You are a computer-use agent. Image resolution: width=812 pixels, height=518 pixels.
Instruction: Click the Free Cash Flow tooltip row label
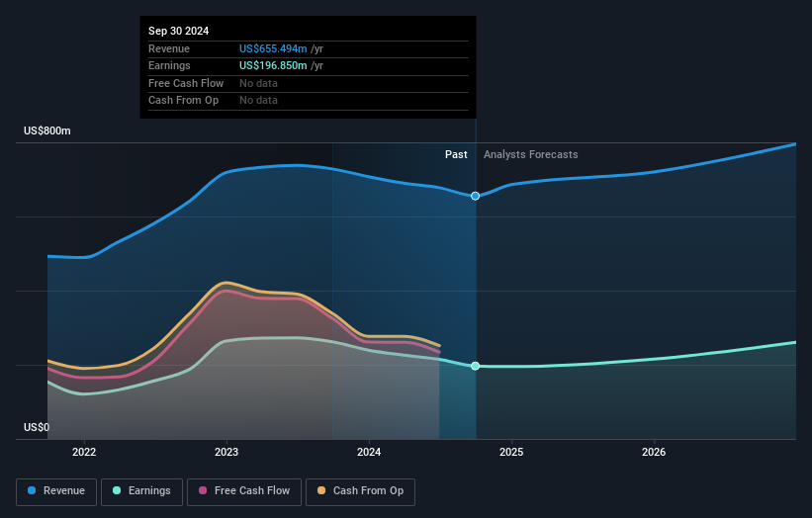[x=186, y=83]
